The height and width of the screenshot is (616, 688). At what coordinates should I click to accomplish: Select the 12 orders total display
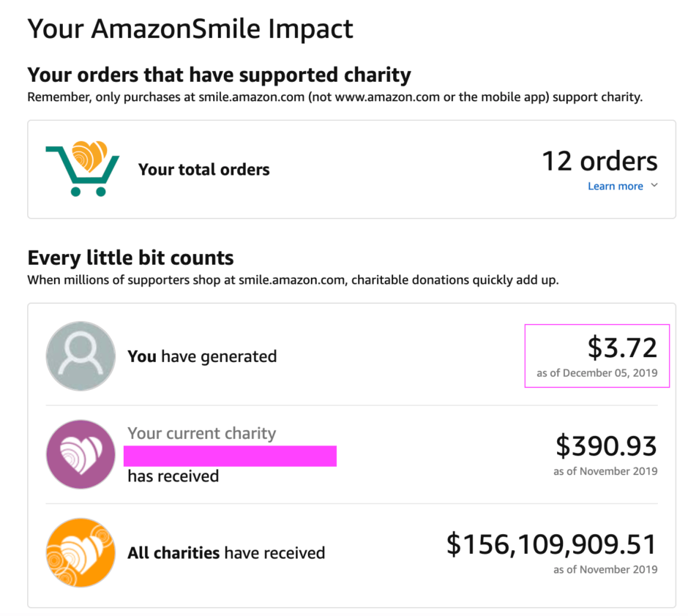[599, 161]
